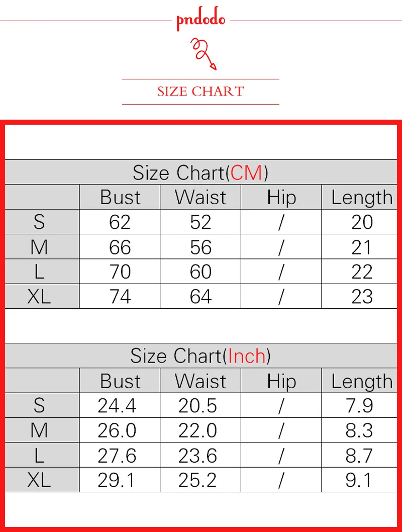The width and height of the screenshot is (402, 532).
Task: Click the XL row label in the CM table
Action: click(x=39, y=297)
